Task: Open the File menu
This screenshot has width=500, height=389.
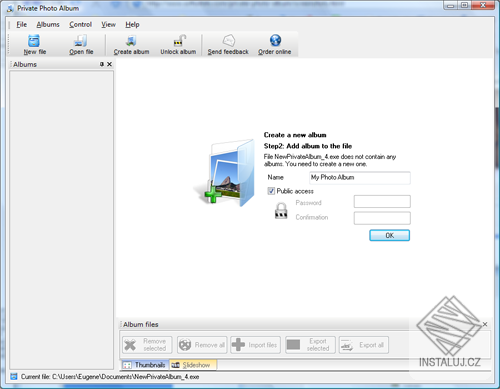Action: [x=22, y=24]
